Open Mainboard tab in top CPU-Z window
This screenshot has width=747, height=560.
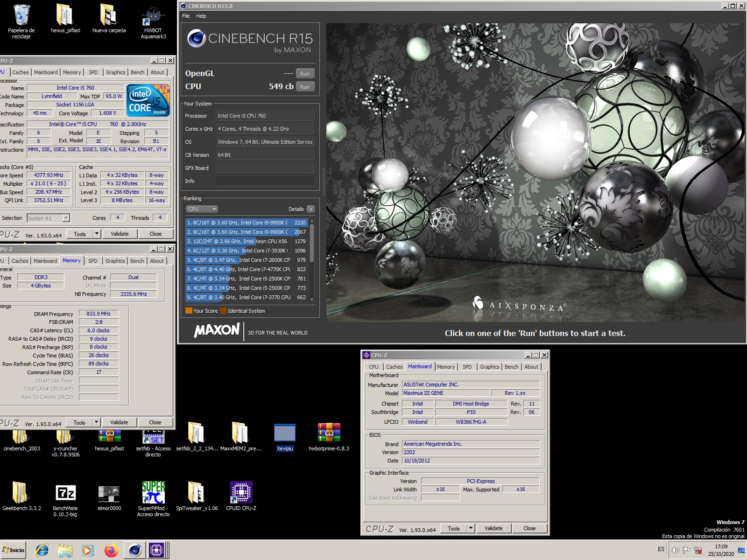click(46, 72)
